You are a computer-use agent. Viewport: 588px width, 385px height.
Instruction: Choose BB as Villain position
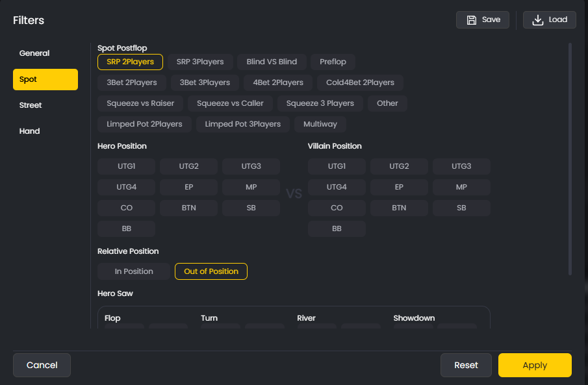pyautogui.click(x=337, y=229)
